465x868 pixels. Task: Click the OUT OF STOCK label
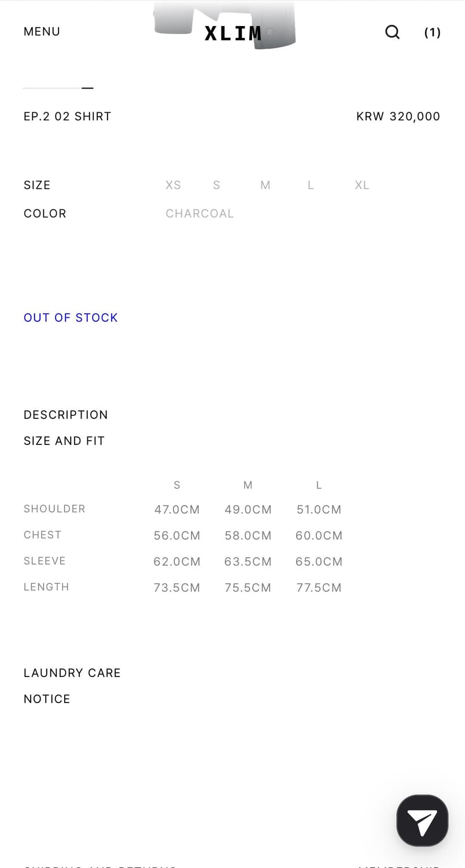[x=71, y=318]
